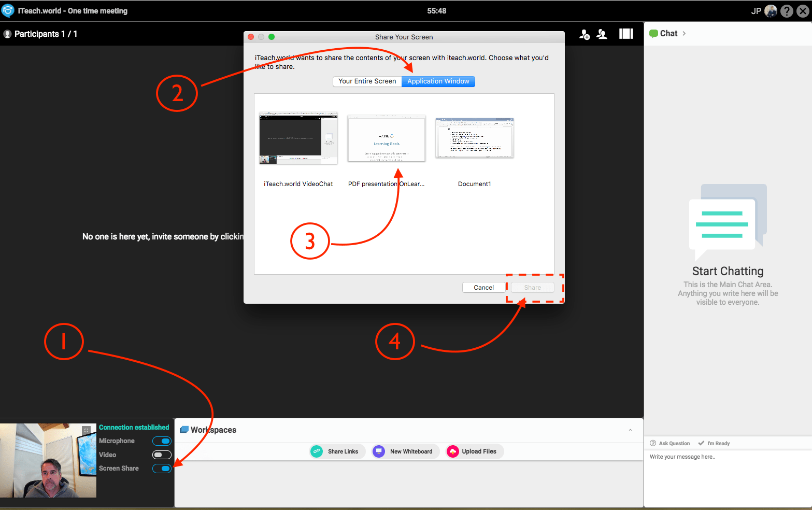812x510 pixels.
Task: Click the Workspaces heading text
Action: (213, 430)
